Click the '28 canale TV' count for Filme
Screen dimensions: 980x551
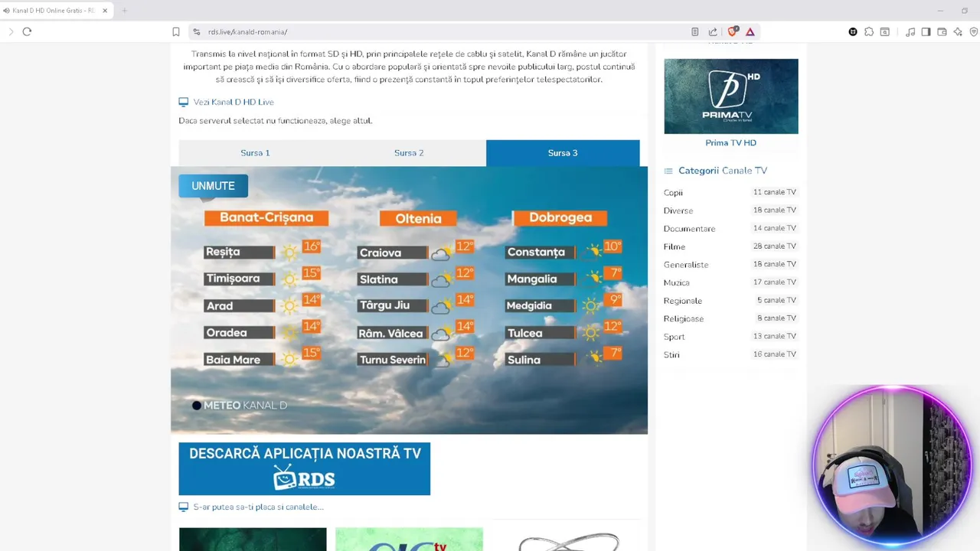click(775, 246)
